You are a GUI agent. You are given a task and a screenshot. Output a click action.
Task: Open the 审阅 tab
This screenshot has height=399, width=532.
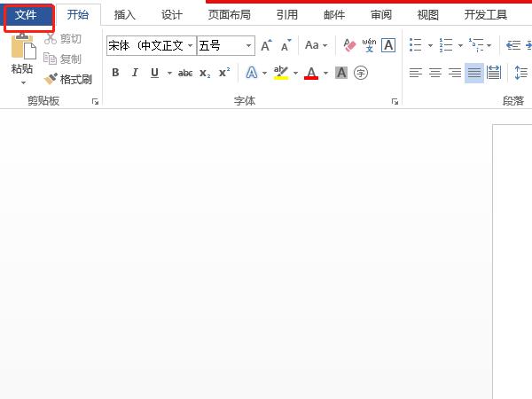click(381, 14)
